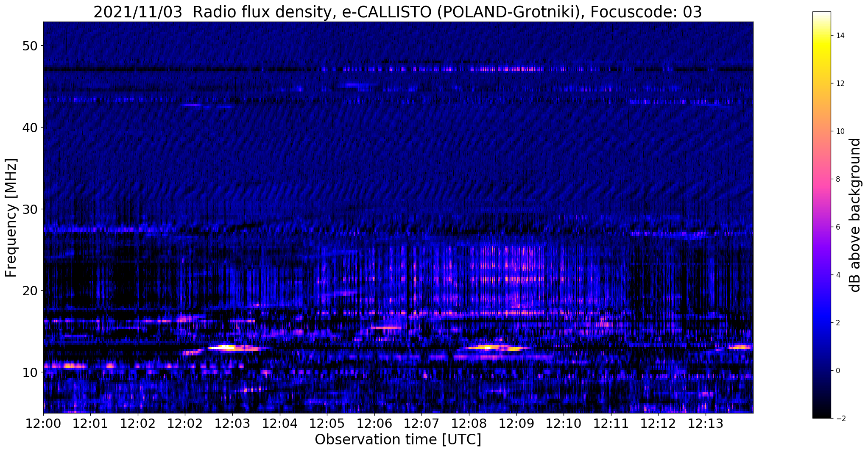The height and width of the screenshot is (452, 868).
Task: Click the 12:07 time tick label
Action: click(421, 423)
